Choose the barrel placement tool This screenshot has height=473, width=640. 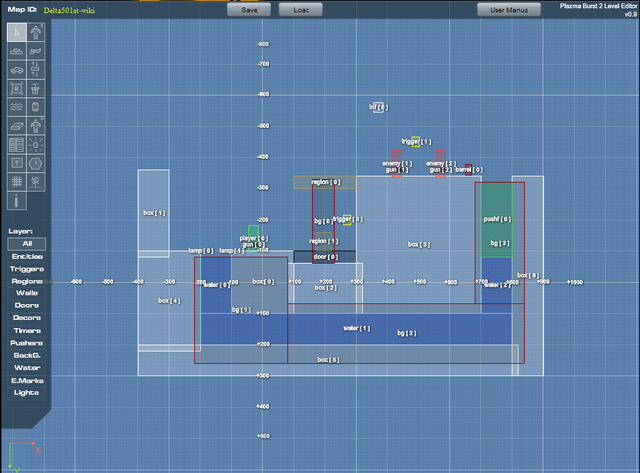(x=36, y=107)
